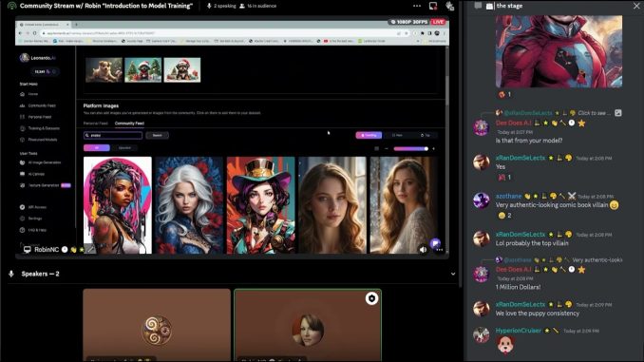The height and width of the screenshot is (362, 644).
Task: Click the stream volume speaker icon
Action: [423, 250]
